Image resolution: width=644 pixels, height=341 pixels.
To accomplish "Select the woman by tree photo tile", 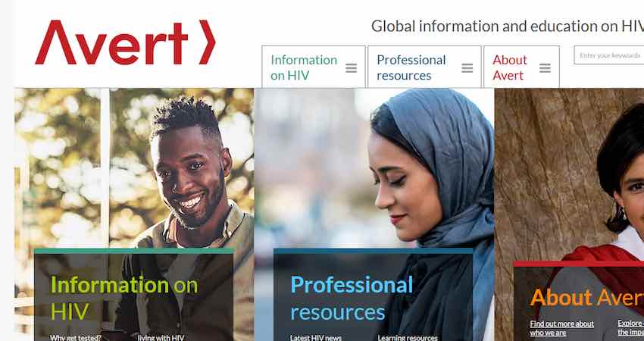I will pos(569,173).
